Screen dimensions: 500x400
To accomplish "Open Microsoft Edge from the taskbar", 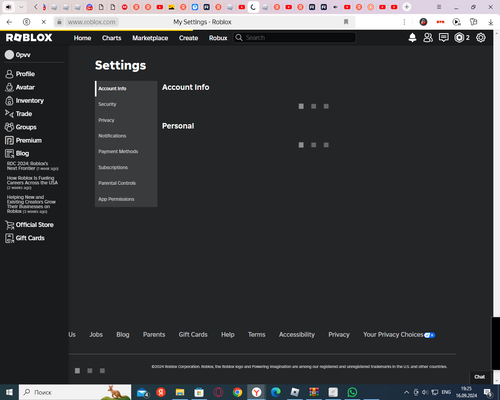I will point(276,392).
